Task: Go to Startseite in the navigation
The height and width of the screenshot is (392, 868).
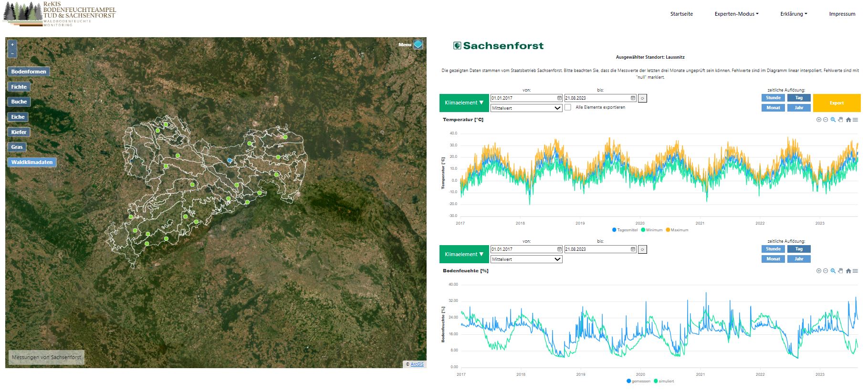Action: [x=681, y=14]
